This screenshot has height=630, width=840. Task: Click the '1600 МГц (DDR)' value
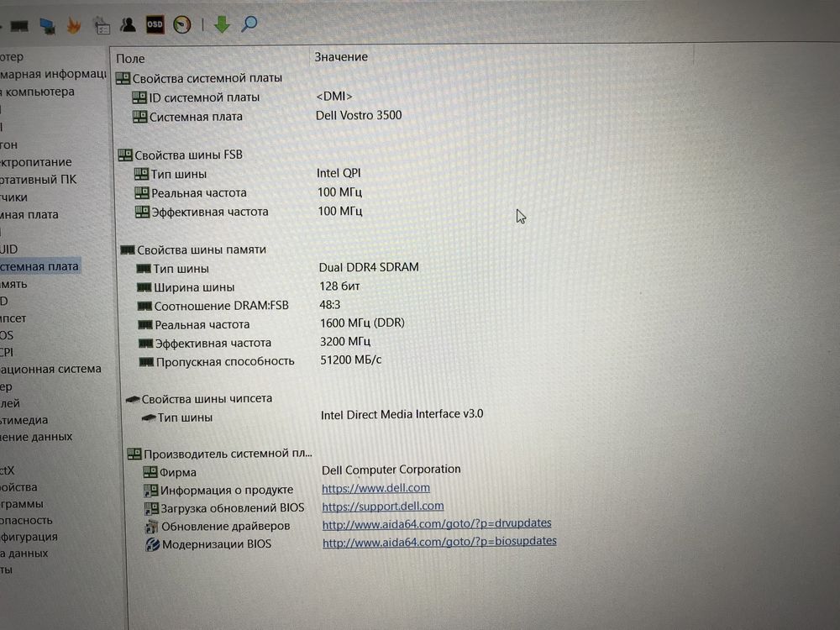(x=362, y=323)
